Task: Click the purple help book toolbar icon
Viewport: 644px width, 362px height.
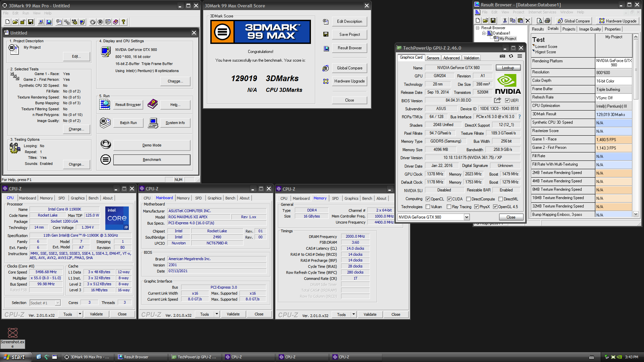Action: (116, 22)
